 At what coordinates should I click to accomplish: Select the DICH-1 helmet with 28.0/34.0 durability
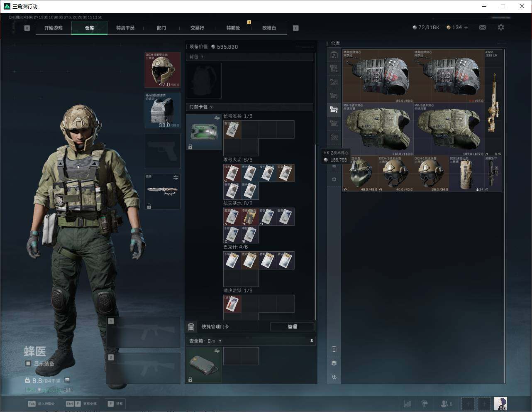(x=431, y=174)
